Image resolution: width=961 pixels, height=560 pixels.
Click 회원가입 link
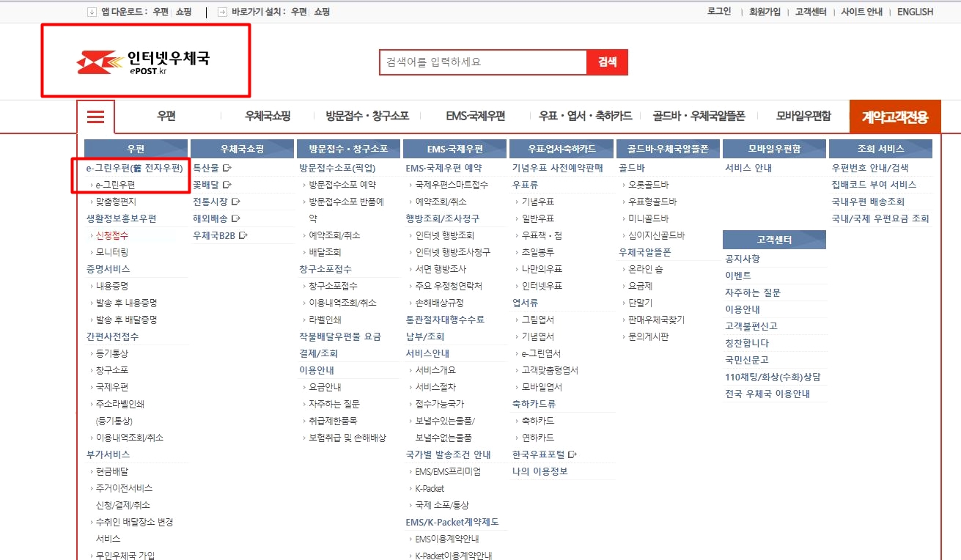pyautogui.click(x=765, y=12)
